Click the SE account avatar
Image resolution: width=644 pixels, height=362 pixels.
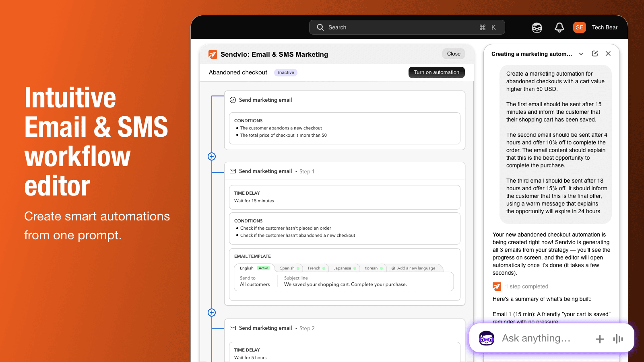(580, 27)
